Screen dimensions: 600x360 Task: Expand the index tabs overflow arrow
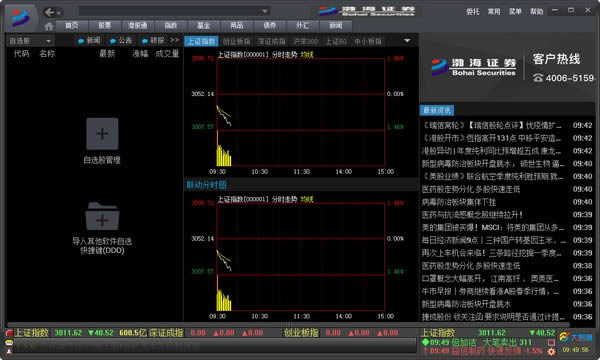tap(407, 41)
